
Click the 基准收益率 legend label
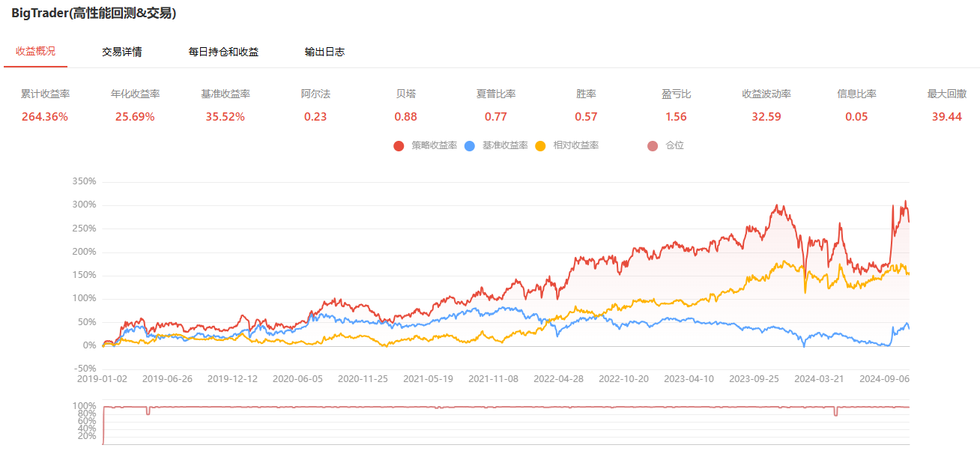(x=505, y=146)
